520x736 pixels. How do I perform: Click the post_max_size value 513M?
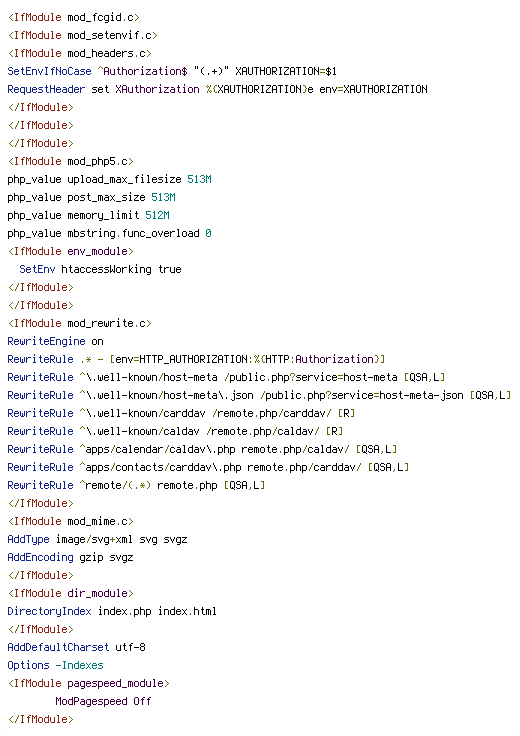click(163, 197)
